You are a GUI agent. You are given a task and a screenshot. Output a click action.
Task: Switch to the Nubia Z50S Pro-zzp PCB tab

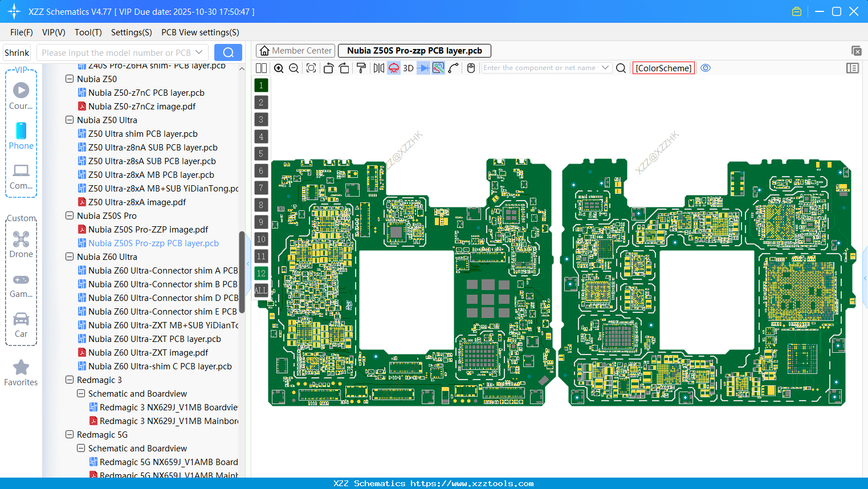pyautogui.click(x=414, y=50)
